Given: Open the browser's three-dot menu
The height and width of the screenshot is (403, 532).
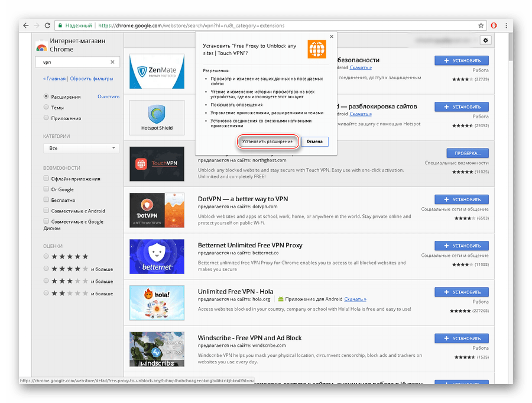Looking at the screenshot, I should [505, 25].
